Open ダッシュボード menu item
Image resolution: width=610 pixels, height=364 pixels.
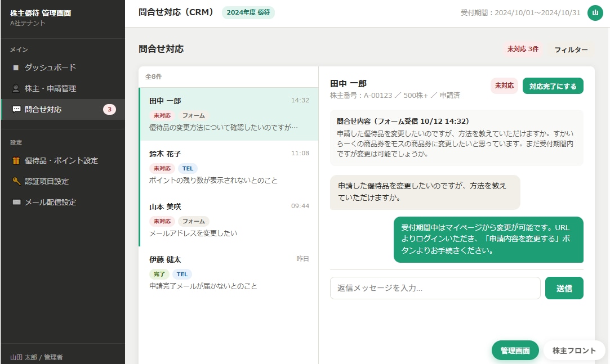[x=63, y=68]
